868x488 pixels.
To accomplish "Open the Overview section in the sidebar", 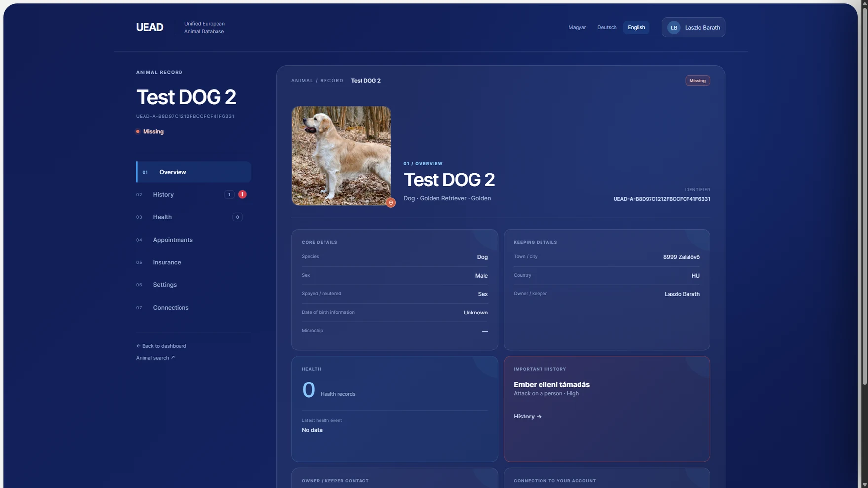I will tap(193, 172).
